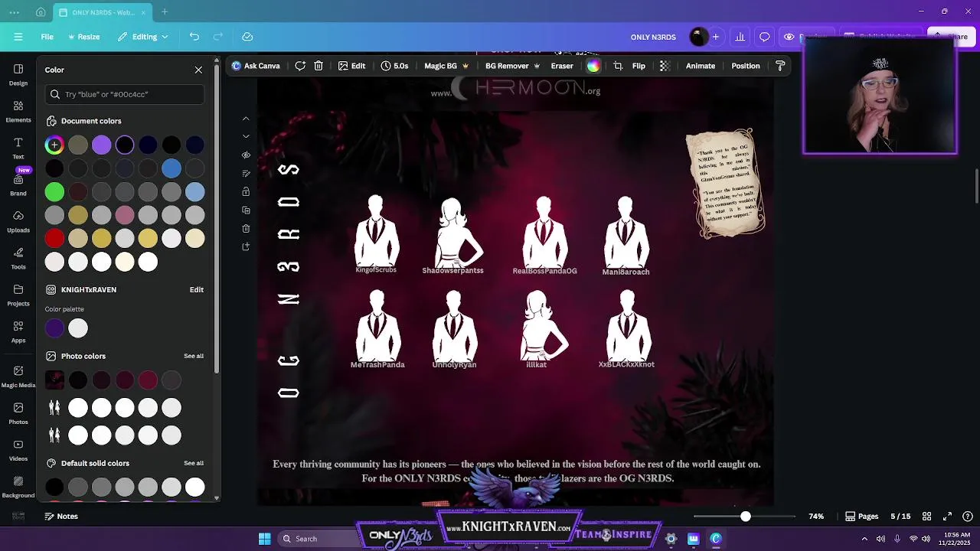Select BG Remover in toolbar

(x=512, y=66)
